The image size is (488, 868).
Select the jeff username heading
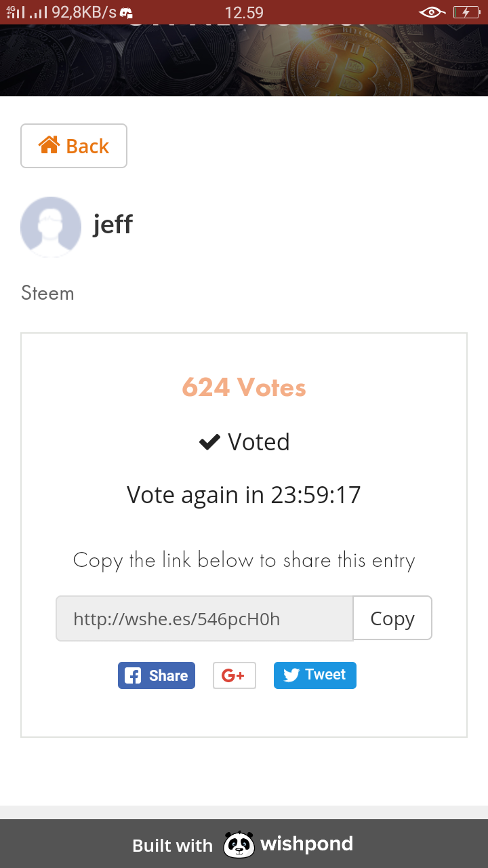pos(113,224)
